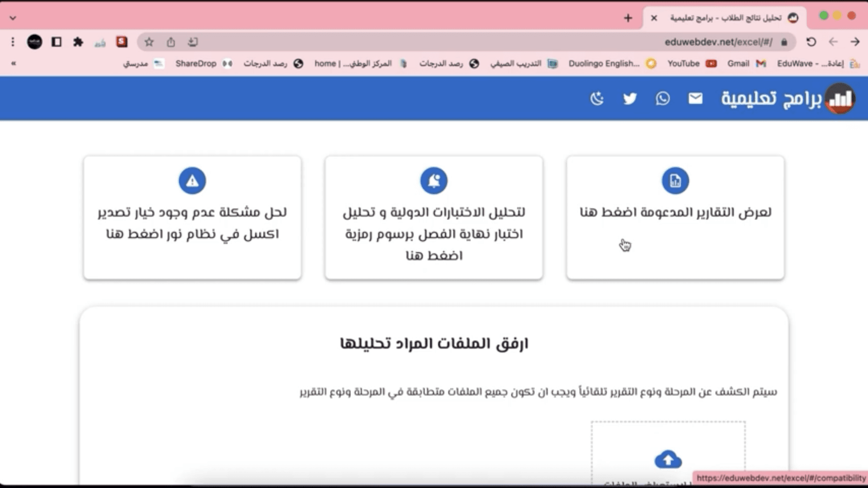Click the lock site info icon
Image resolution: width=868 pixels, height=488 pixels.
[784, 42]
